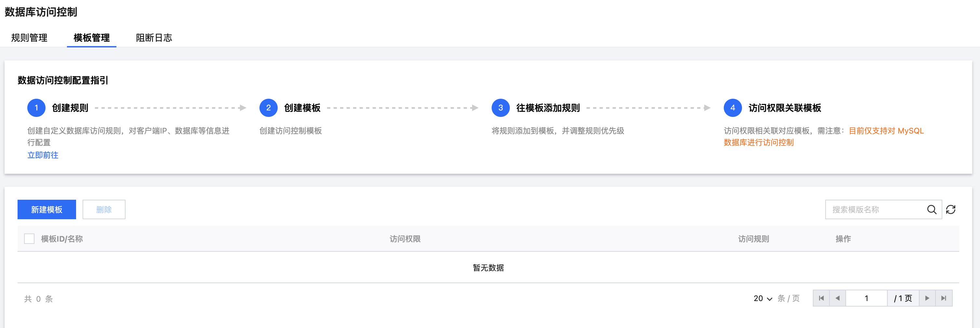Screen dimensions: 980x328
Task: Jump to the last page arrow
Action: (x=944, y=298)
